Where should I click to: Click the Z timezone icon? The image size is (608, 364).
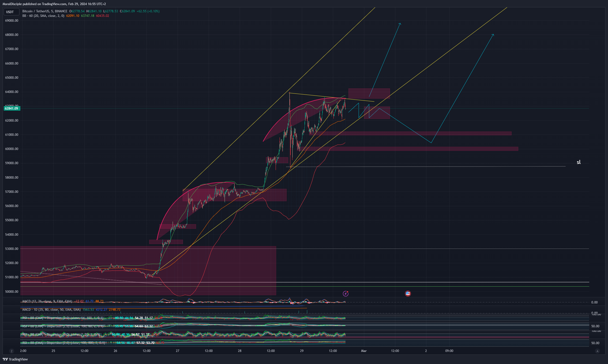(12, 351)
